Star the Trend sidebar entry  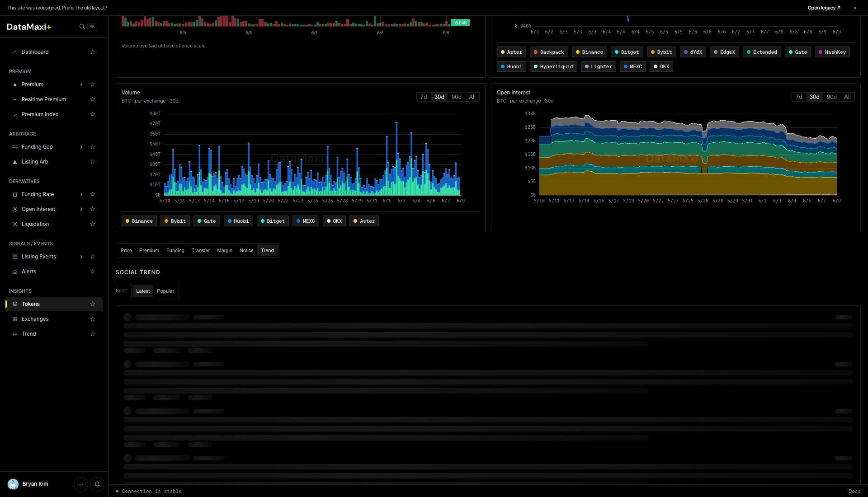coord(93,334)
